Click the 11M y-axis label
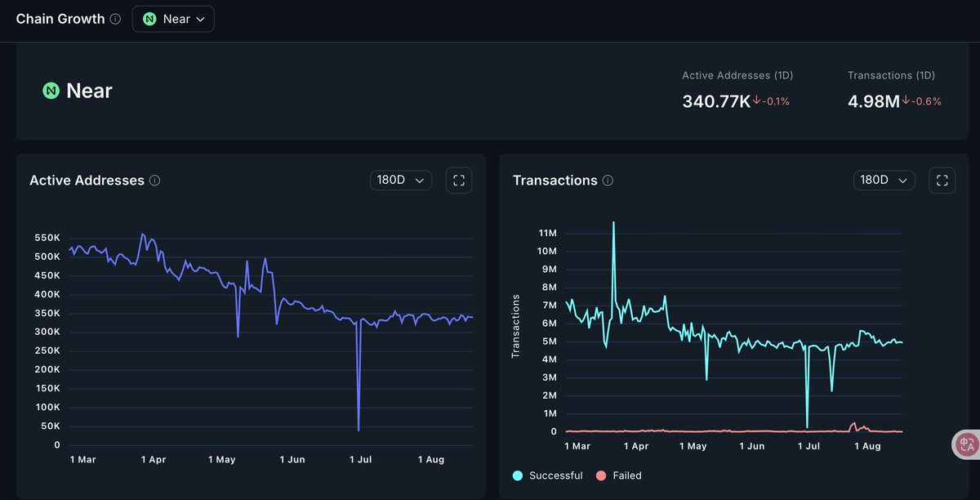This screenshot has width=980, height=500. coord(548,233)
